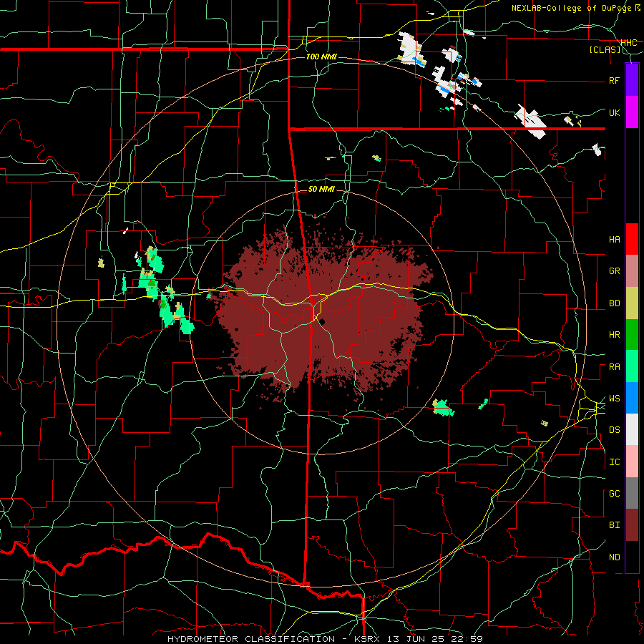Viewport: 644px width, 644px height.
Task: Click the ND legend label
Action: click(614, 557)
